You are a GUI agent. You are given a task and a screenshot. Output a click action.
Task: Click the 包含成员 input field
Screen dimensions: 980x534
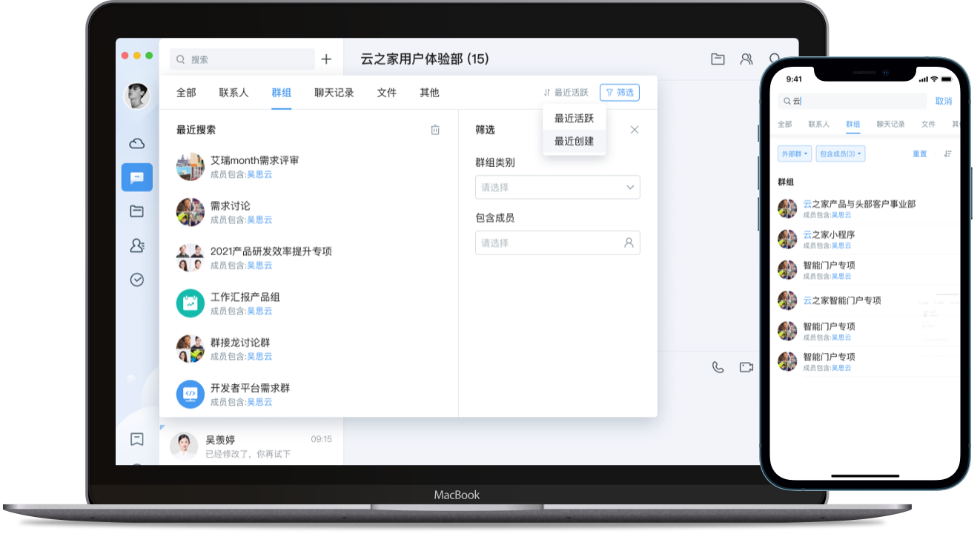tap(557, 243)
